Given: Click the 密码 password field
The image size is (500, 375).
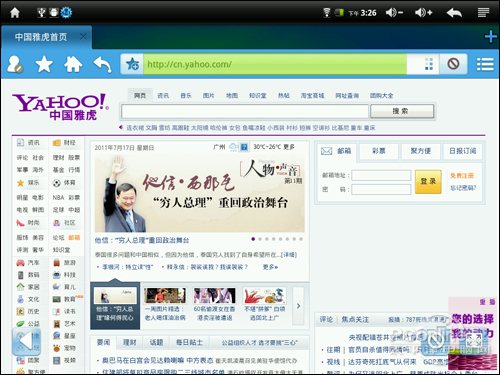Looking at the screenshot, I should point(381,190).
